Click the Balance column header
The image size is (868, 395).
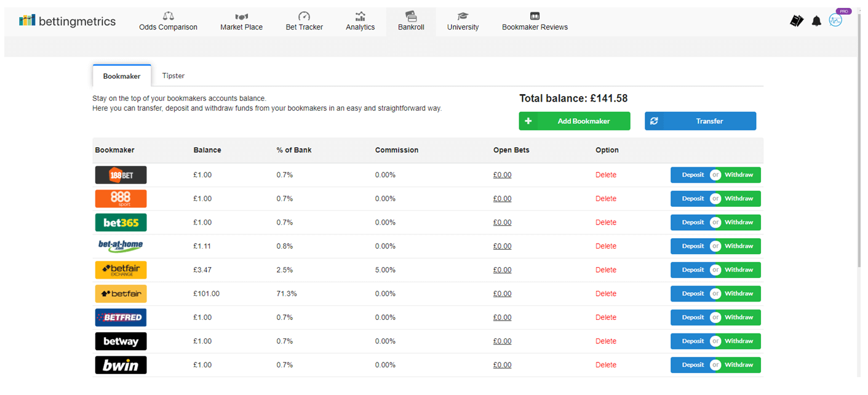click(207, 150)
